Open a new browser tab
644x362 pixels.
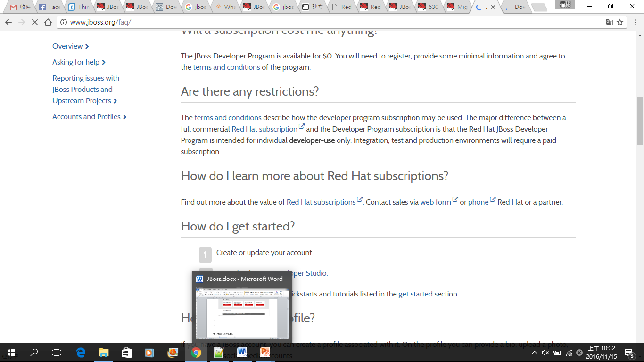(539, 7)
